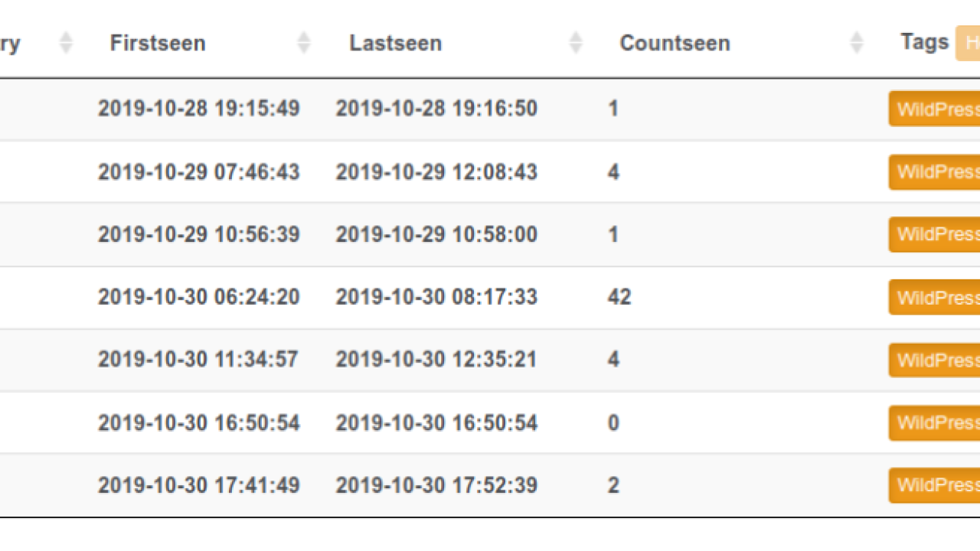This screenshot has width=980, height=551.
Task: Click the Firstseen cell 2019-10-30 17:41:49
Action: (x=198, y=485)
